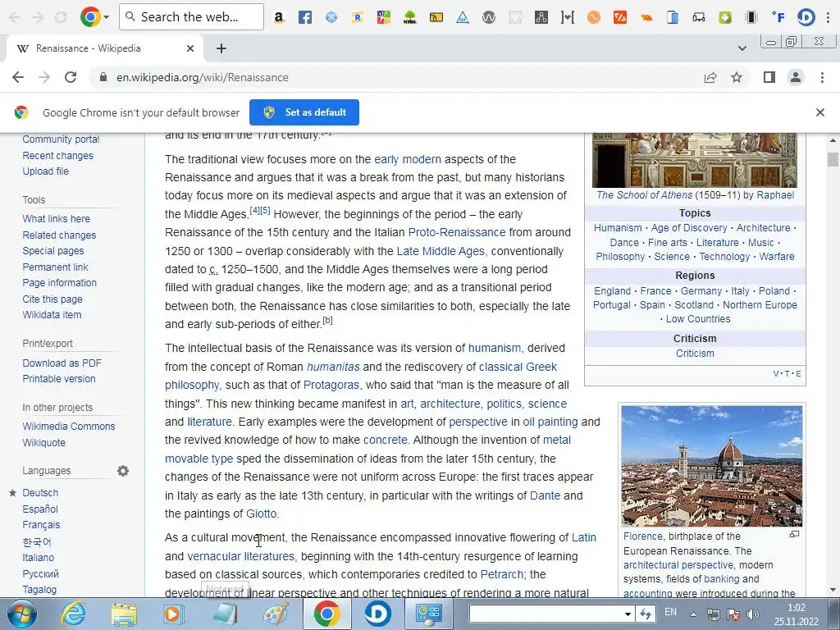
Task: Click the gray W circle icon in toolbar
Action: click(x=489, y=17)
